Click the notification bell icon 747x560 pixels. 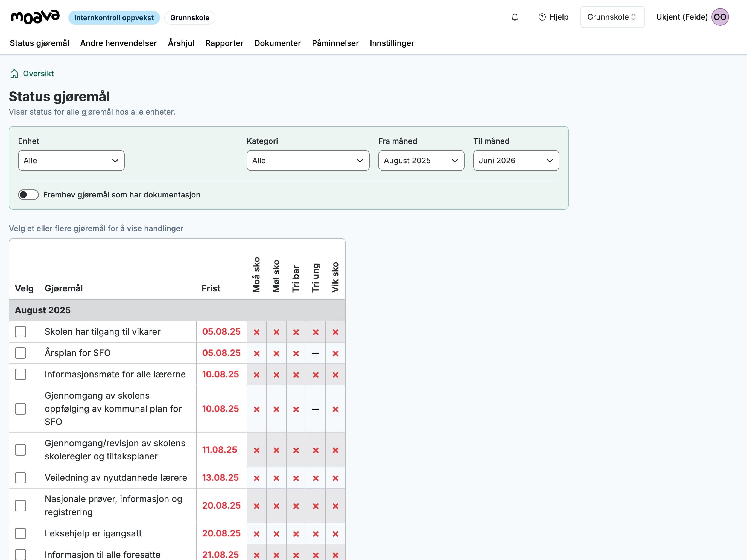[x=514, y=17]
